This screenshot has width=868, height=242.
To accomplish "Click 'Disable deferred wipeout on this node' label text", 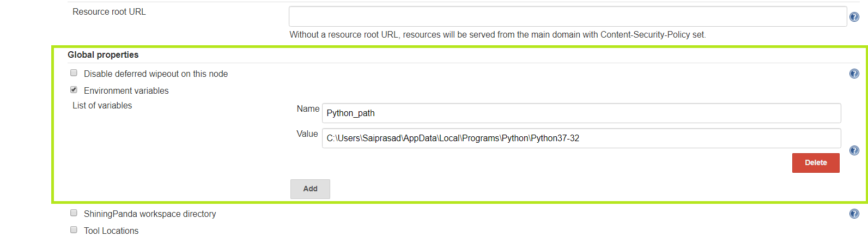I will click(156, 74).
